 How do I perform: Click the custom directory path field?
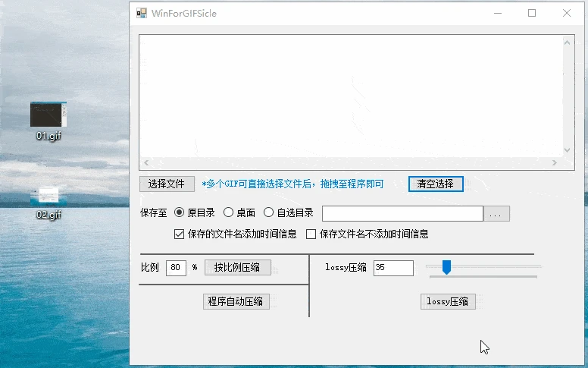[402, 213]
